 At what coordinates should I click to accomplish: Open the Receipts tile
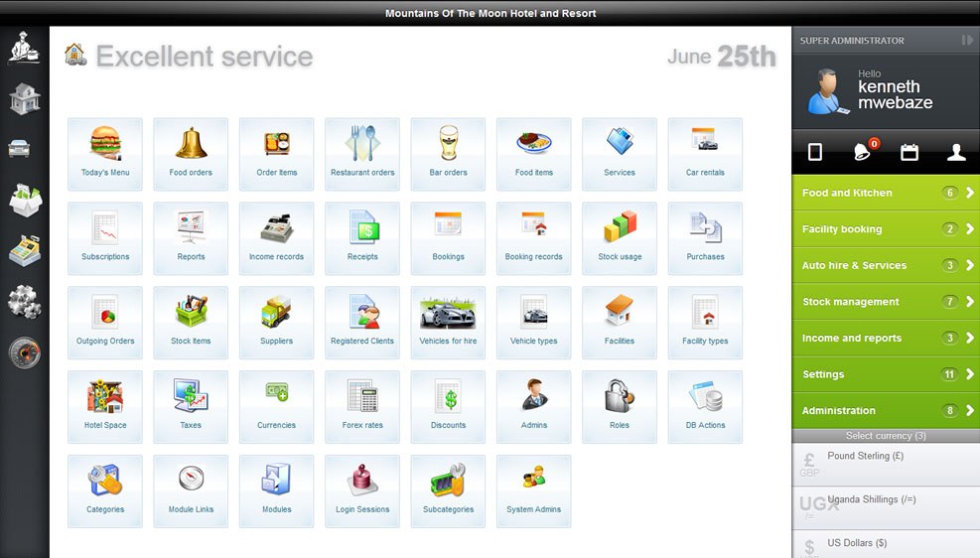362,238
